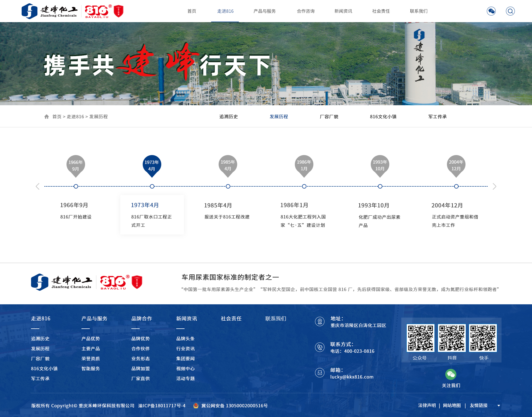Click the email envelope icon in footer

[x=320, y=373]
